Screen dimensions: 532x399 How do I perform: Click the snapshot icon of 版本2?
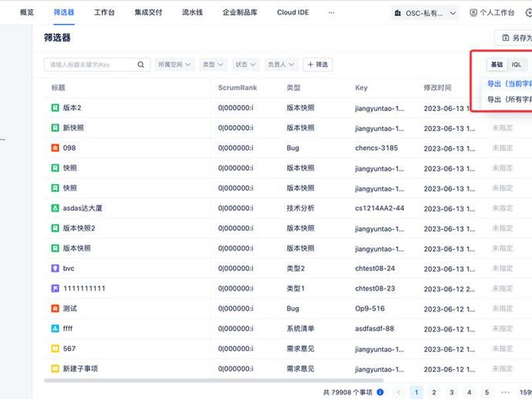point(55,108)
